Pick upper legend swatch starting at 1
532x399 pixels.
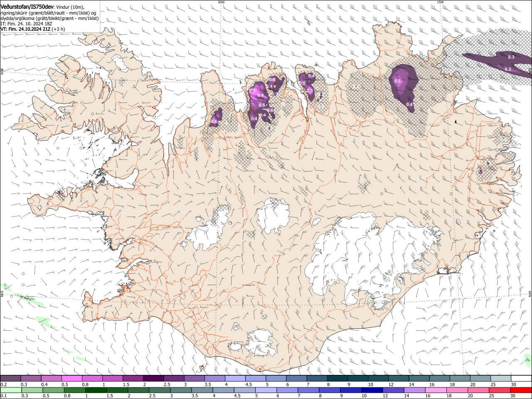pyautogui.click(x=113, y=379)
